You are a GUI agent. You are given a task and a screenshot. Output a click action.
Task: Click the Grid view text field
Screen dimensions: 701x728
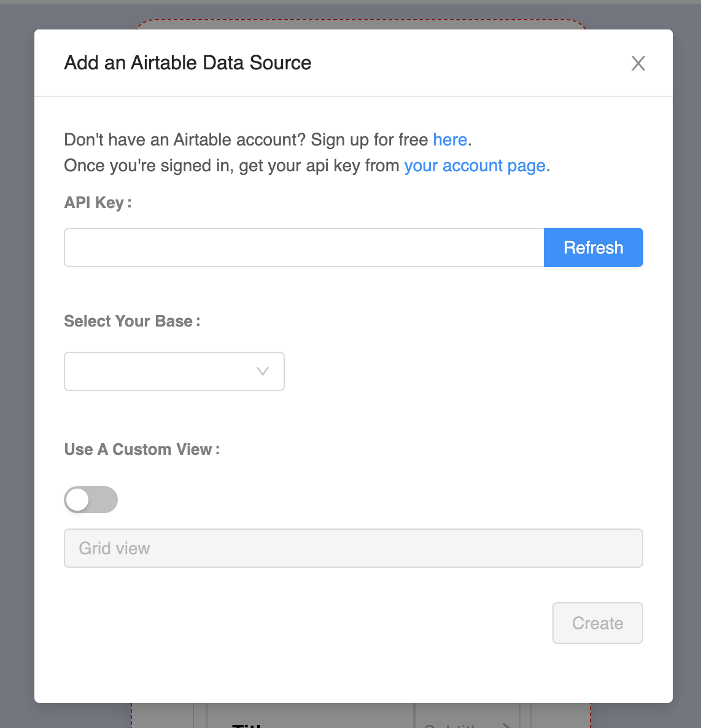(353, 548)
